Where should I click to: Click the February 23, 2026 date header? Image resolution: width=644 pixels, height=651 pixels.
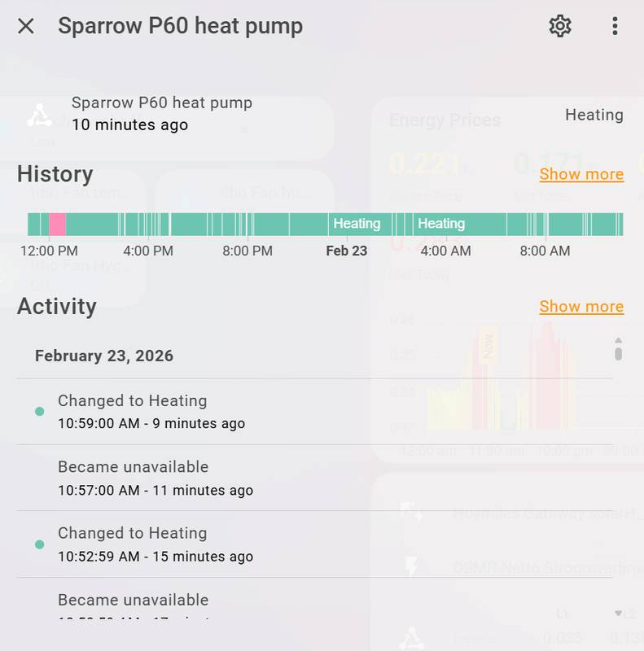(x=104, y=356)
